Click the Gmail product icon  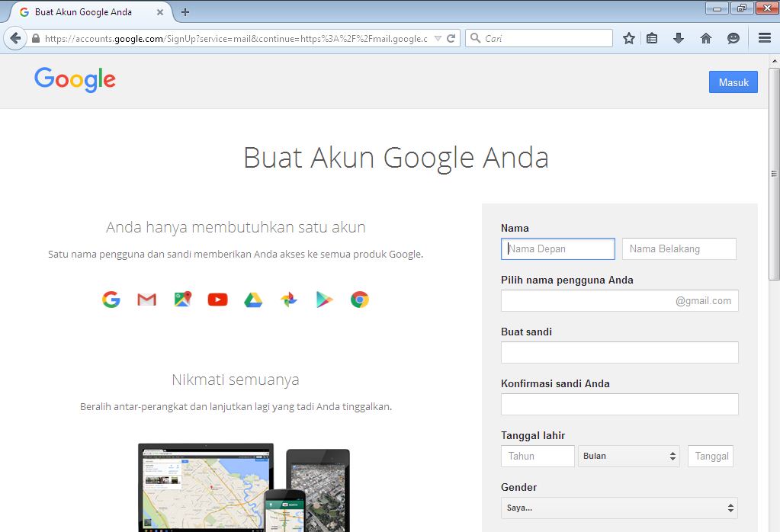click(x=146, y=300)
